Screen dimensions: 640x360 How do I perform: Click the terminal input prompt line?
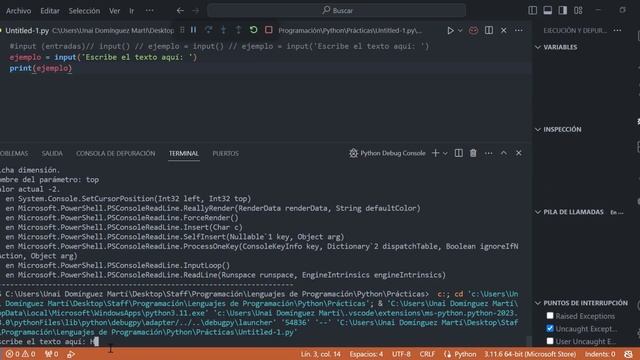pos(49,342)
